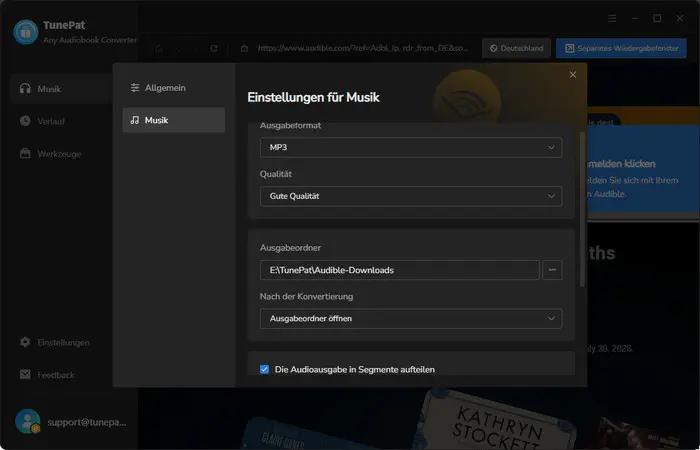Click the Ausgabeordner path field
The image size is (700, 450).
pyautogui.click(x=400, y=270)
